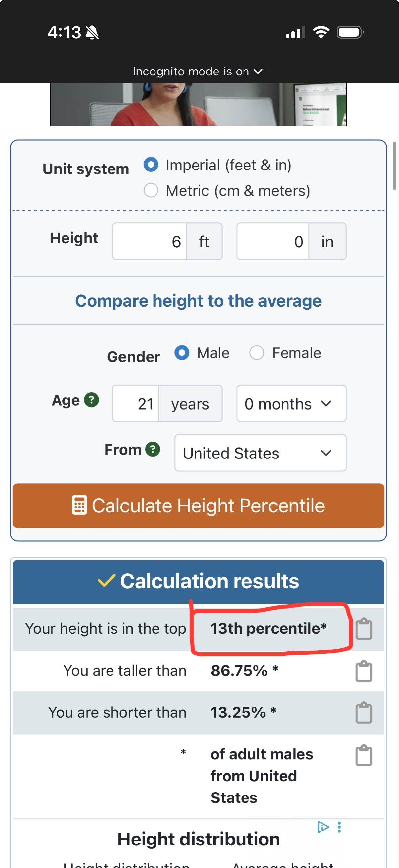
Task: Select Metric (cm & meters) unit system
Action: tap(151, 190)
